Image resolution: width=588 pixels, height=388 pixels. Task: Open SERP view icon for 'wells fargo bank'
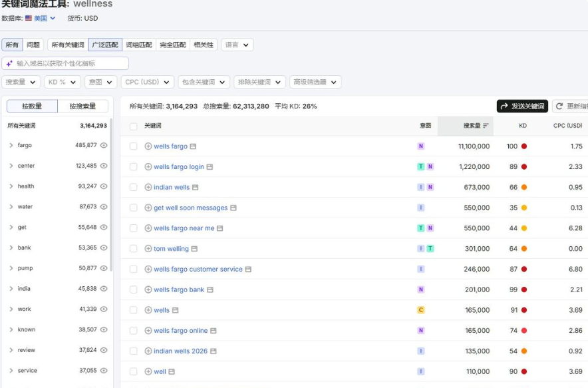click(210, 290)
